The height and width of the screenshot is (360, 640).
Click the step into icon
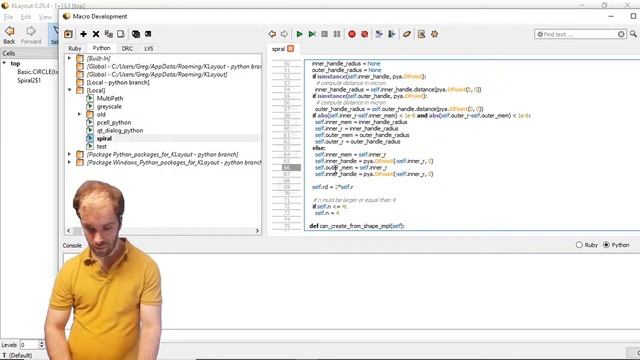[x=379, y=34]
